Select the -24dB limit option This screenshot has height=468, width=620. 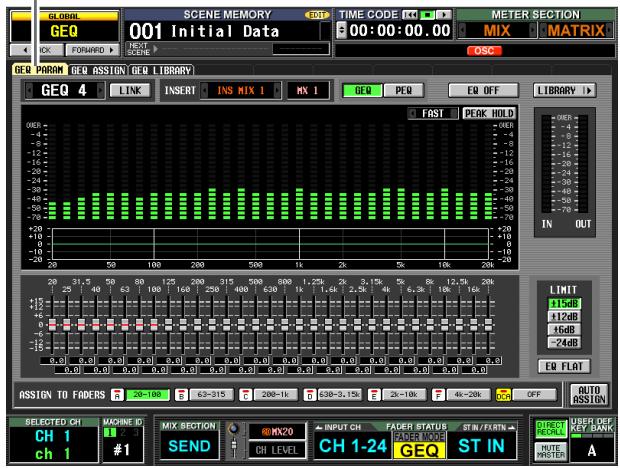pos(564,343)
